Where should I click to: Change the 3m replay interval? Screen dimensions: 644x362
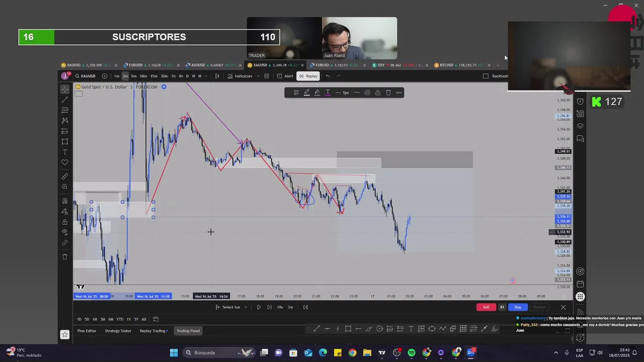pos(290,307)
